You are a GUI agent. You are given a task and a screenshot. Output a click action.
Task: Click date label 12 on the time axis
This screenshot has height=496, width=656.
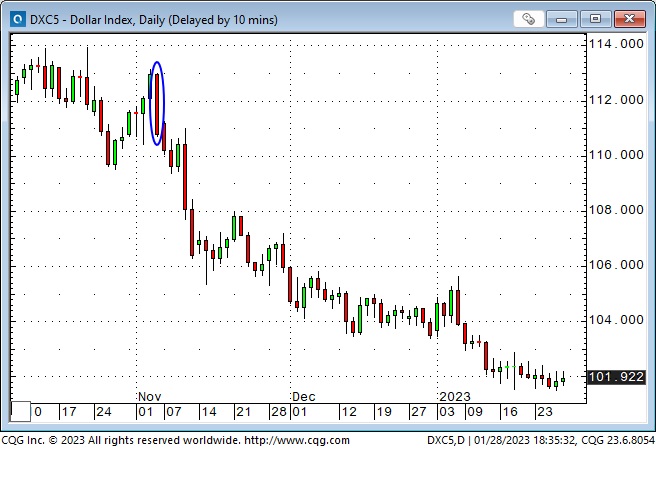pos(349,412)
